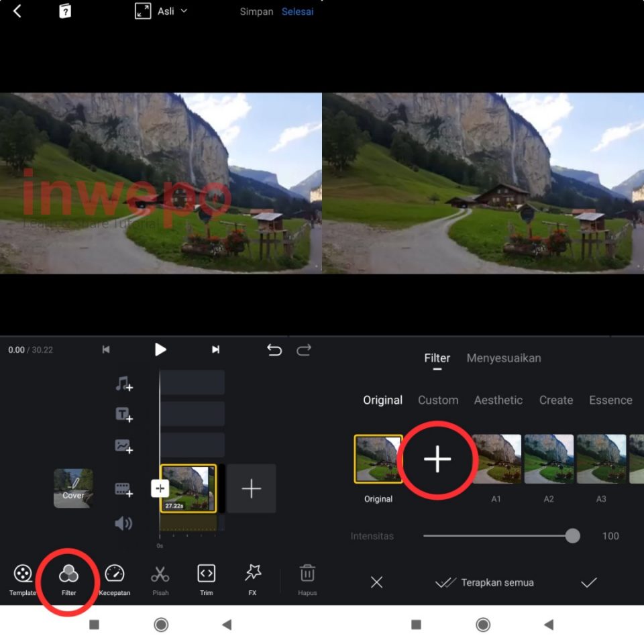Add a text layer
This screenshot has width=644, height=644.
(x=123, y=414)
